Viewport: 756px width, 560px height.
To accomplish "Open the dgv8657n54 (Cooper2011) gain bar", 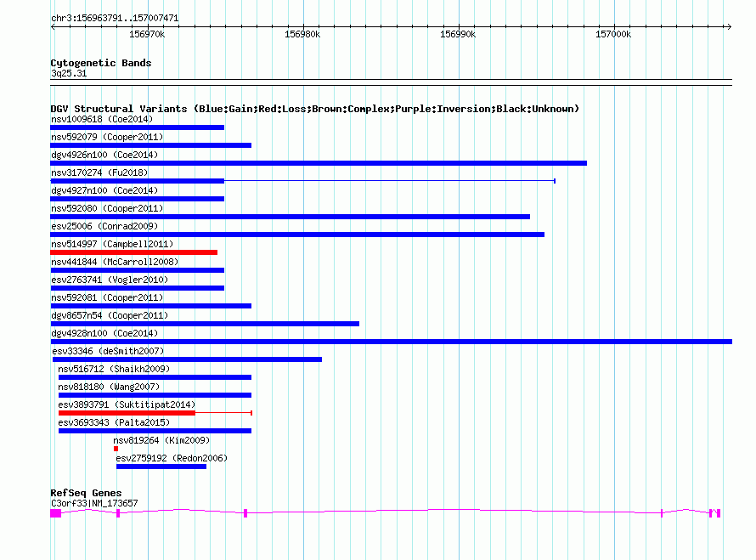I will pos(205,324).
